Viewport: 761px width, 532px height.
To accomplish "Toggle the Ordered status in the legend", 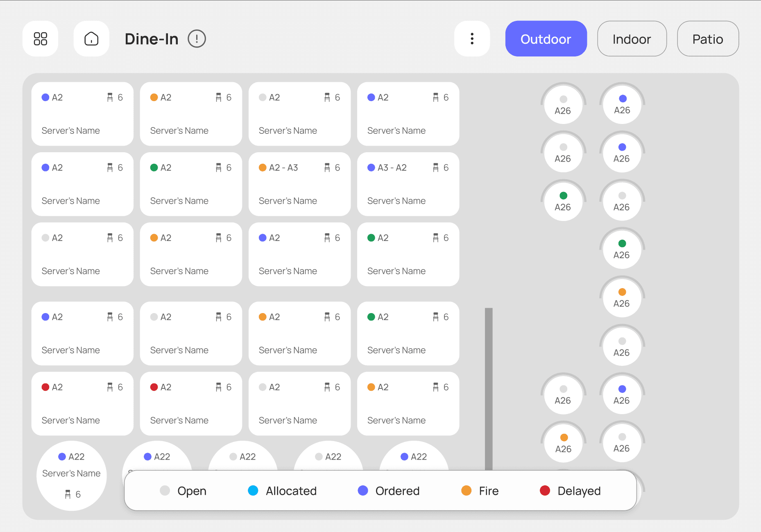I will click(x=389, y=491).
